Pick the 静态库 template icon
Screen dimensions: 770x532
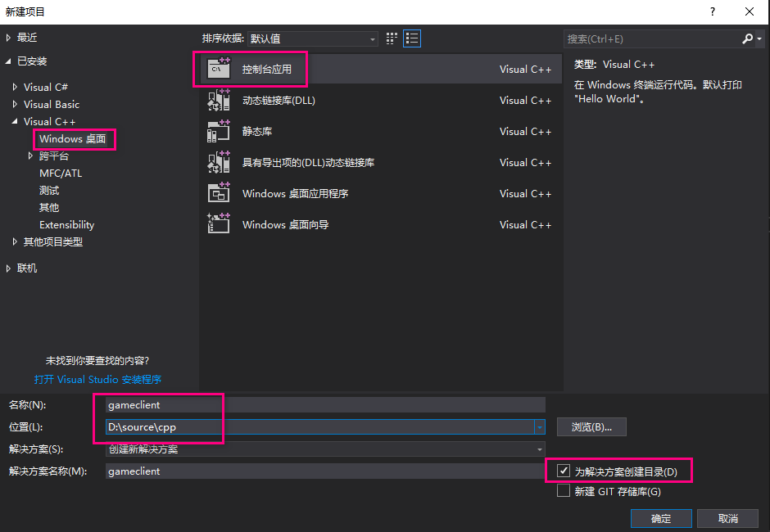[x=219, y=131]
